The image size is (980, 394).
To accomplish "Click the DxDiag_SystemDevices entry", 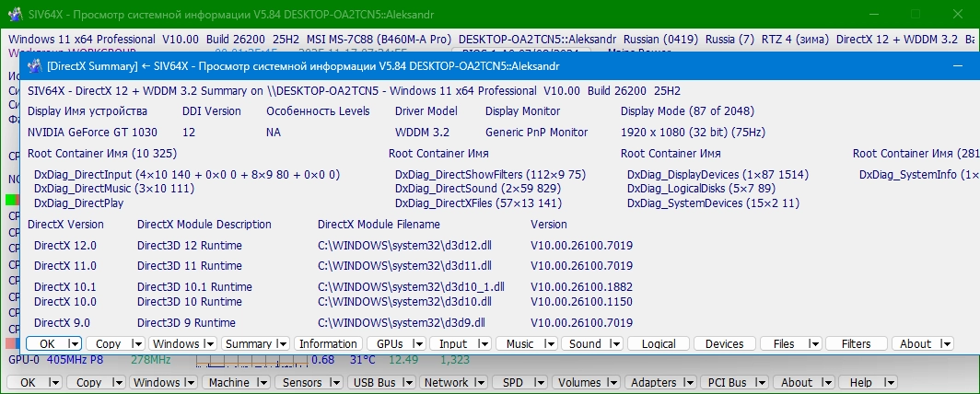I will coord(713,203).
